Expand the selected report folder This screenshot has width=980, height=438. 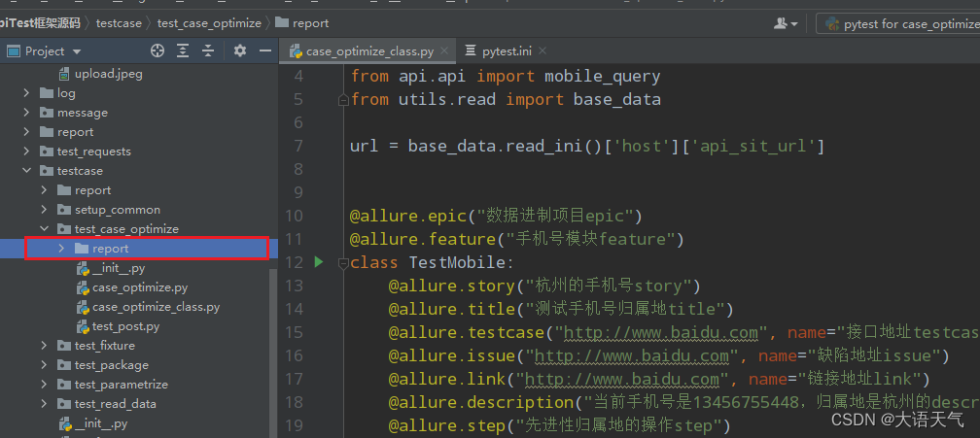point(61,249)
